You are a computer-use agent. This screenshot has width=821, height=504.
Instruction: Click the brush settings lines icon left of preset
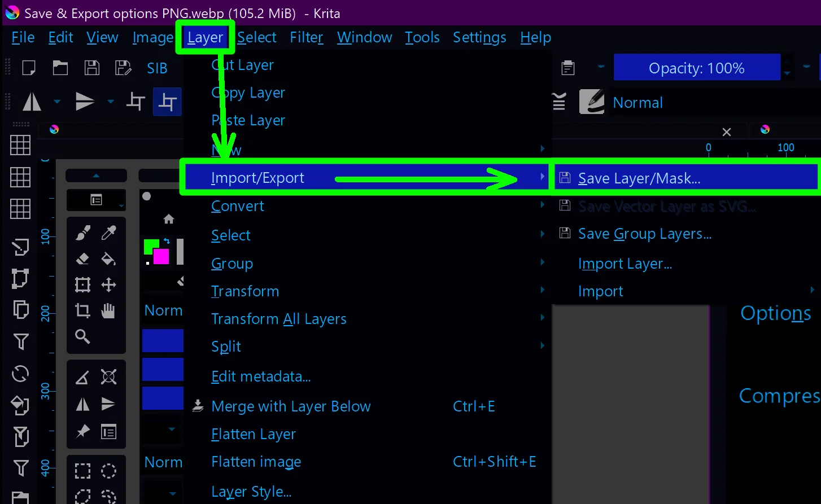click(x=559, y=102)
